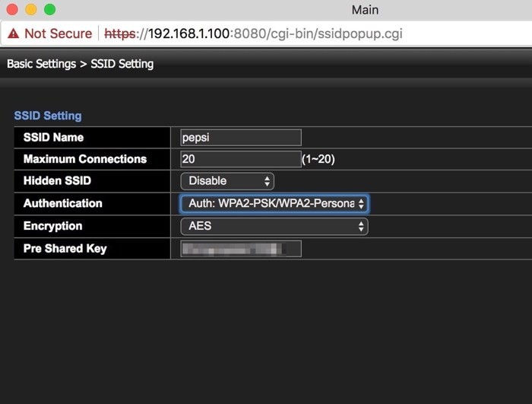Minimize the window using the yellow button
The image size is (532, 404).
(31, 10)
